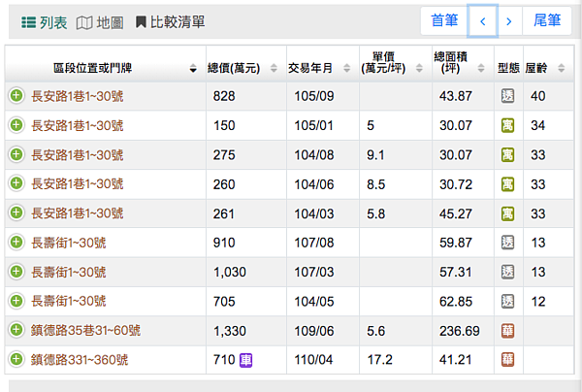The height and width of the screenshot is (392, 582).
Task: Expand the 鎮德路331~360號 row with its green plus
Action: pos(16,359)
